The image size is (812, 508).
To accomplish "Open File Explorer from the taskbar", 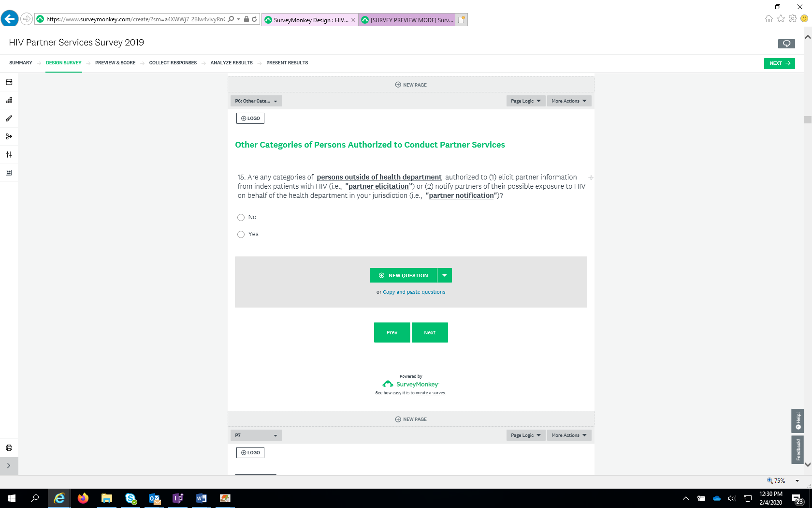I will pyautogui.click(x=107, y=498).
